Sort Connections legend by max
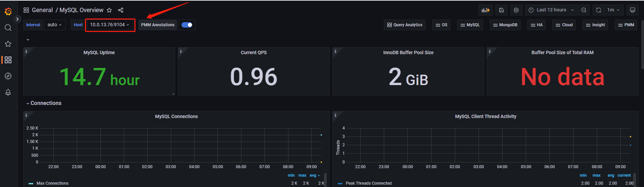 coord(302,175)
